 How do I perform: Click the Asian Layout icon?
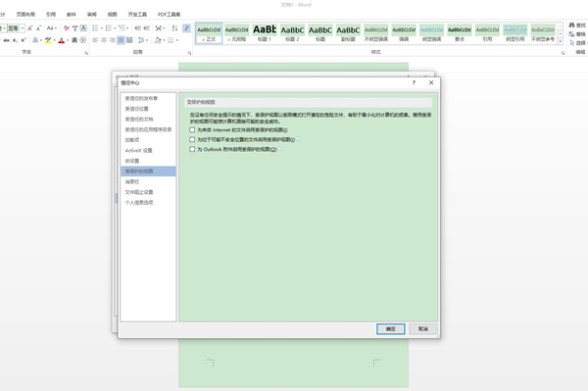tap(159, 28)
